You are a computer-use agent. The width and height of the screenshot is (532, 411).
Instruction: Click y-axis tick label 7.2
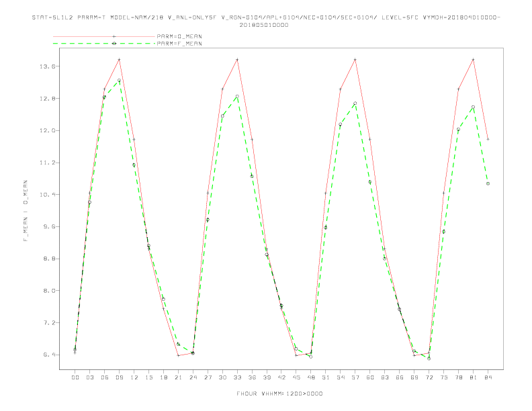pos(49,323)
